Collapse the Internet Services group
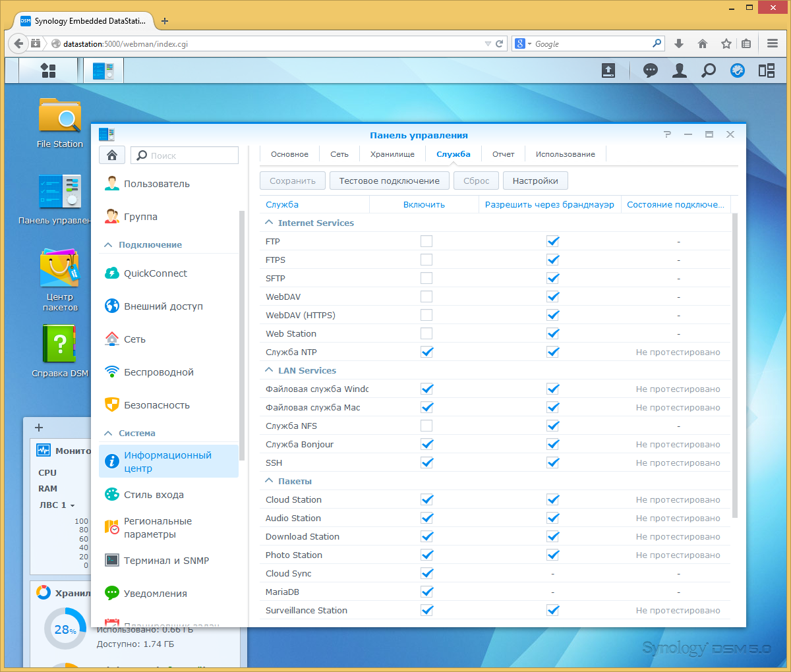This screenshot has height=672, width=791. 269,223
